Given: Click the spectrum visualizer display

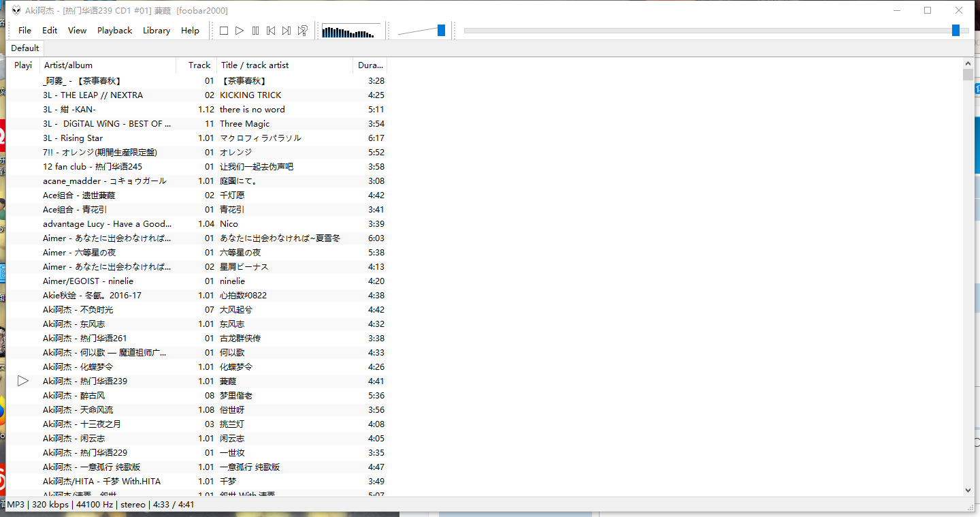Looking at the screenshot, I should (350, 30).
